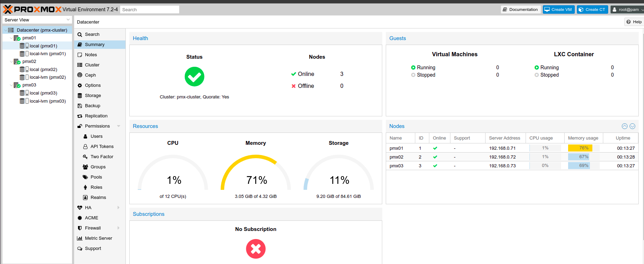Expand the Firewall submenu arrow

tap(119, 228)
